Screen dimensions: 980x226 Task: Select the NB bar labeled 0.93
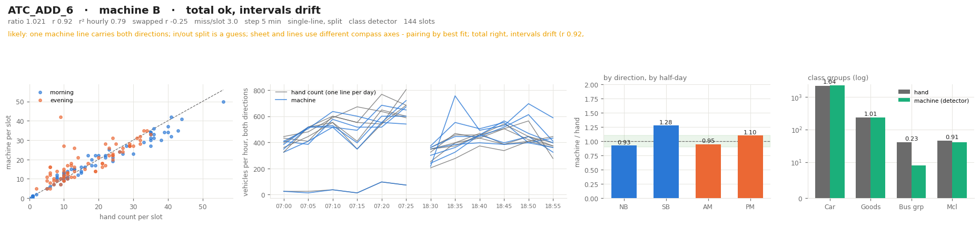point(623,172)
